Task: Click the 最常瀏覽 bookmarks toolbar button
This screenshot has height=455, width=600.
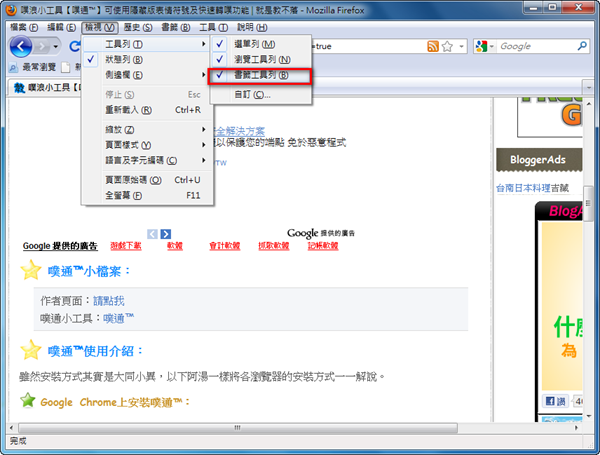Action: pyautogui.click(x=33, y=68)
